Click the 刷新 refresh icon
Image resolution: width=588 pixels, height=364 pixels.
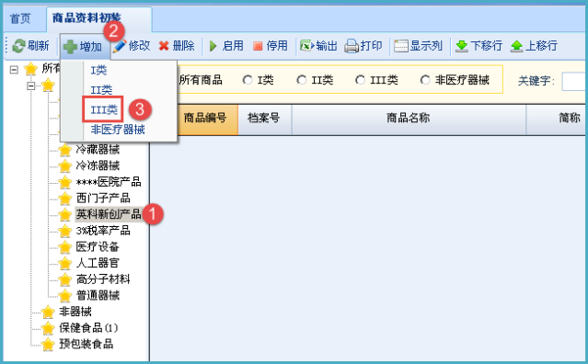pyautogui.click(x=18, y=46)
